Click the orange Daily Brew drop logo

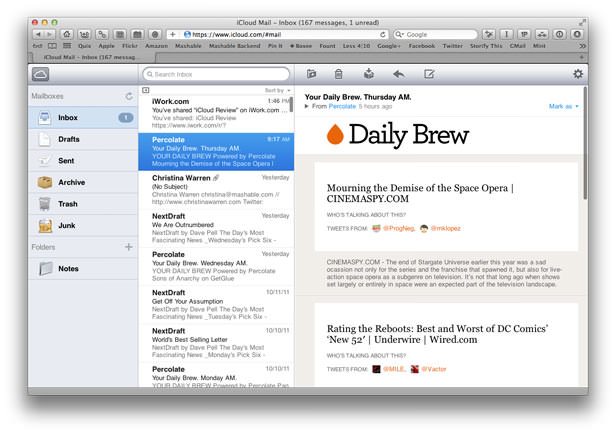(x=335, y=134)
